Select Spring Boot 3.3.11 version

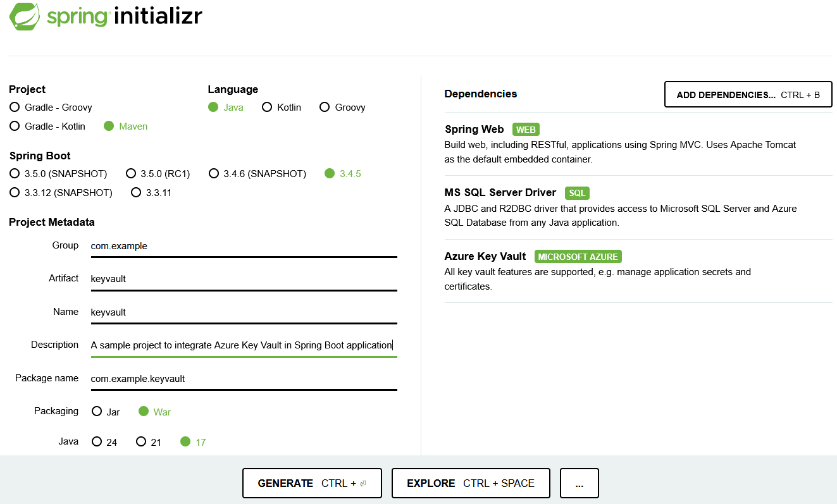point(151,192)
